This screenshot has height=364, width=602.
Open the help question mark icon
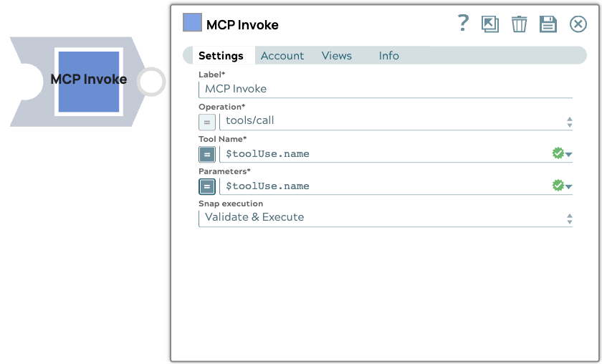tap(463, 24)
